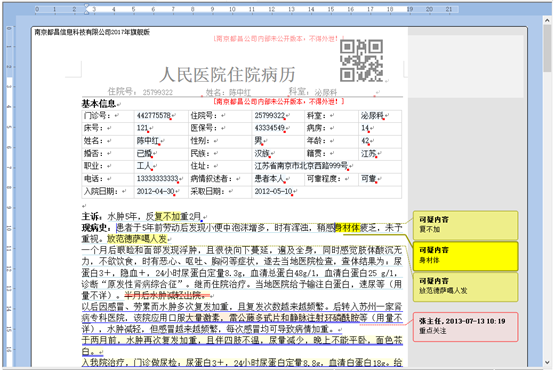Click the 姓名 table cell value 陈中红

click(148, 141)
